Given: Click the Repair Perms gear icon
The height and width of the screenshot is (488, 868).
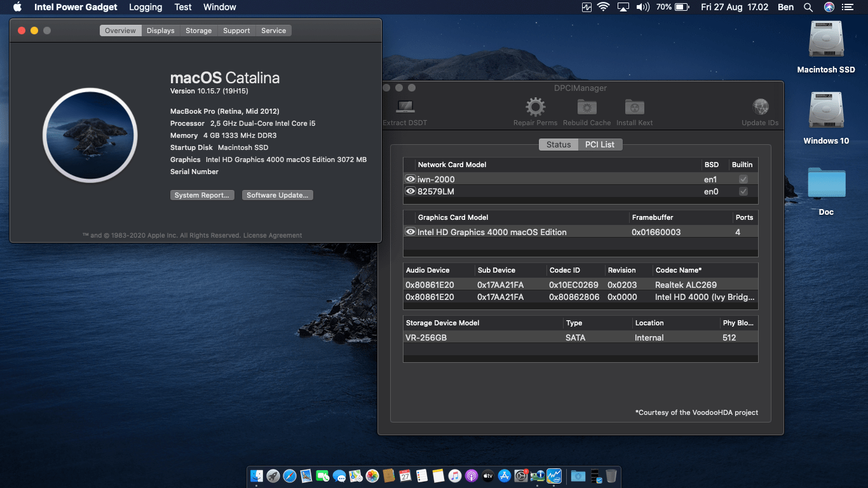Looking at the screenshot, I should [535, 107].
